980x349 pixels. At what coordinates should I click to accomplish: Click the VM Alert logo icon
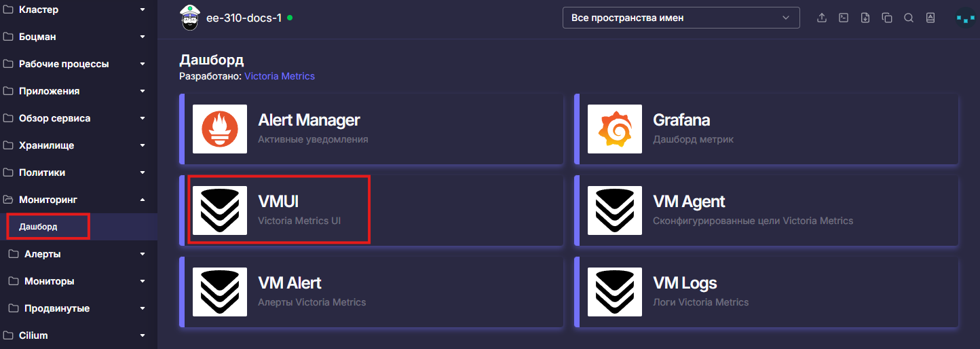point(220,292)
